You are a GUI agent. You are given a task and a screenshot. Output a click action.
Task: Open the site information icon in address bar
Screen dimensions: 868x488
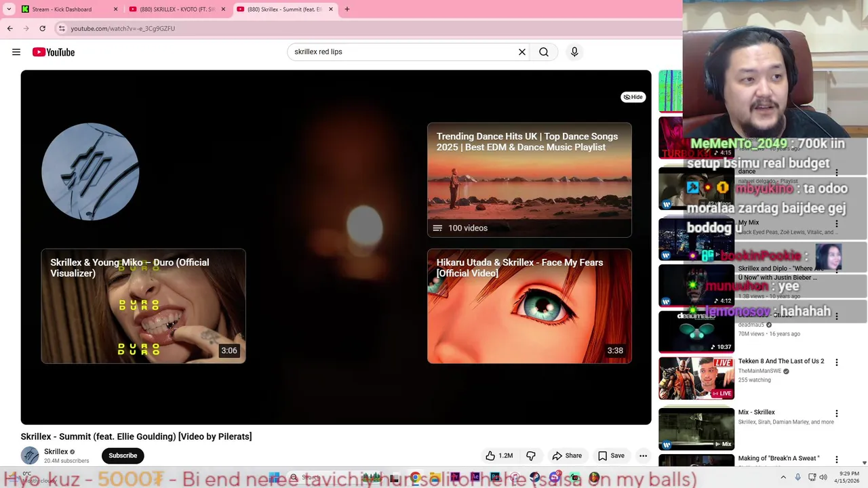[62, 28]
